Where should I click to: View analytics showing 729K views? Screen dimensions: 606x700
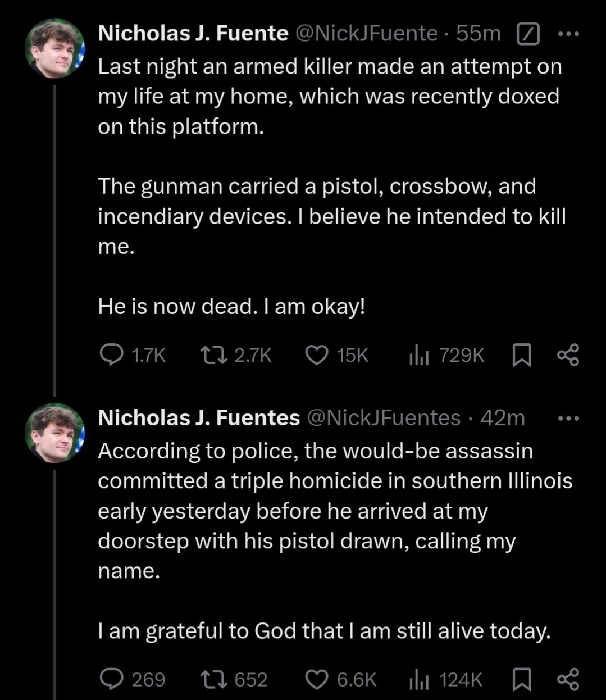click(x=420, y=355)
